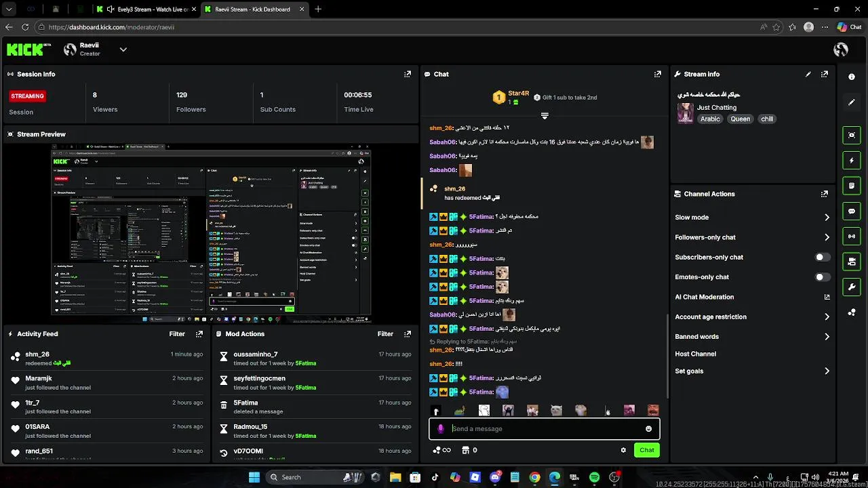The height and width of the screenshot is (488, 868).
Task: Toggle stream preview widget in right sidebar
Action: click(852, 135)
